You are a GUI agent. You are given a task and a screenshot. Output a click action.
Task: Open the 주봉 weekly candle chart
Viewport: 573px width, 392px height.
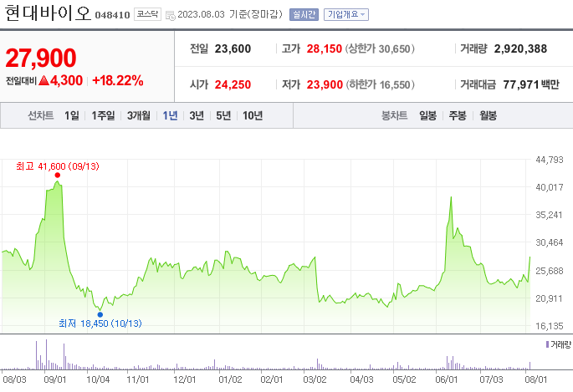[x=458, y=115]
